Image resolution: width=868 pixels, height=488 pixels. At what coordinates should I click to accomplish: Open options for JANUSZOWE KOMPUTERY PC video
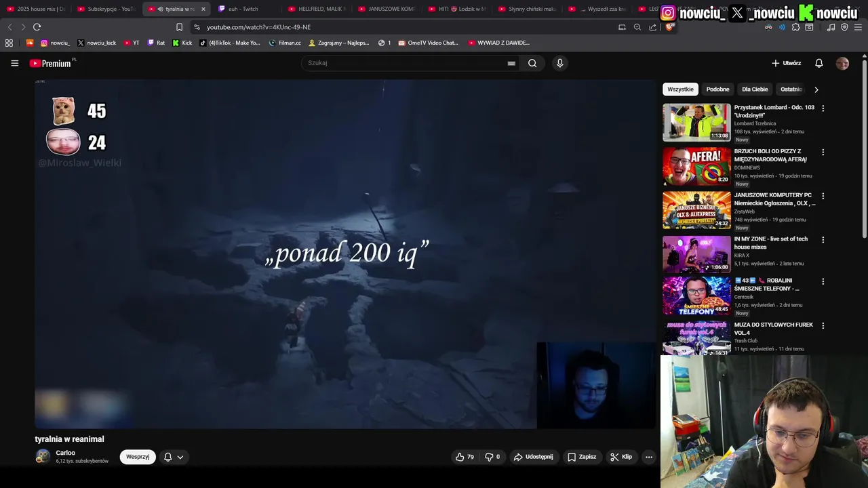pyautogui.click(x=823, y=196)
